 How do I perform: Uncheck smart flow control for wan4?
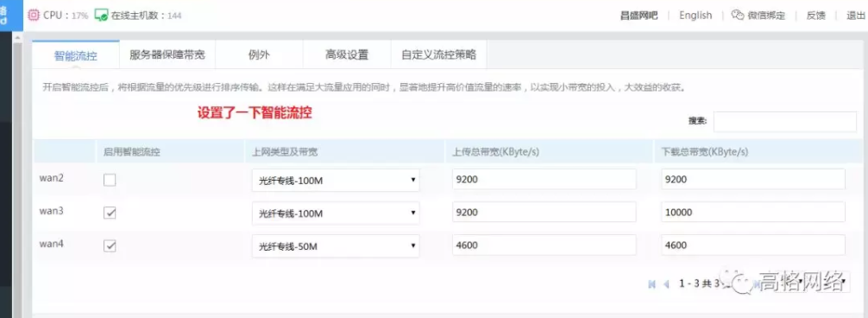tap(110, 246)
